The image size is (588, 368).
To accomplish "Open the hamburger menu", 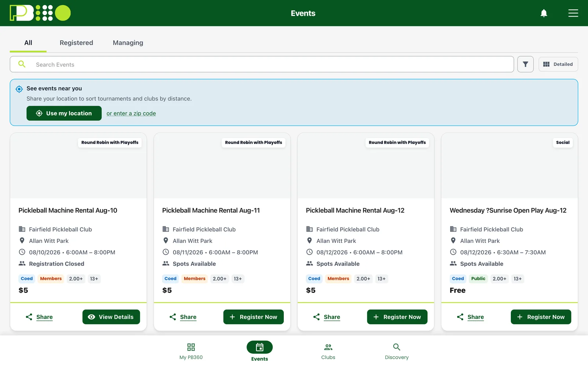I will (x=573, y=13).
